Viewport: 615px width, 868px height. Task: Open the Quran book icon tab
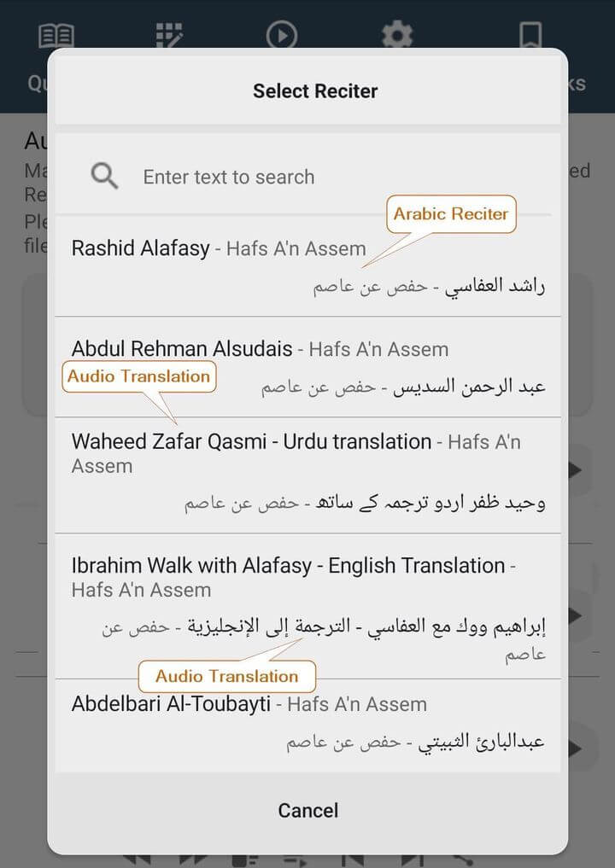tap(56, 36)
